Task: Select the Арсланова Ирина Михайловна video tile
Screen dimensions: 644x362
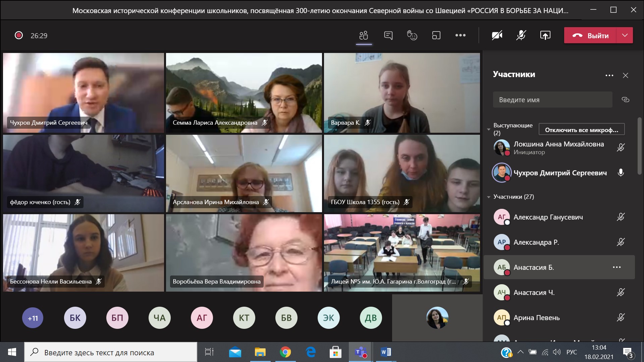Action: tap(244, 173)
